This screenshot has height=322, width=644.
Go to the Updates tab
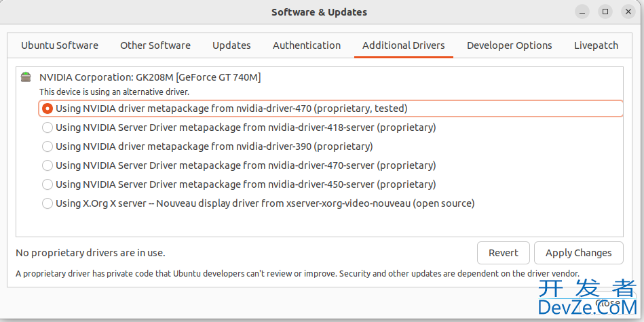coord(231,45)
